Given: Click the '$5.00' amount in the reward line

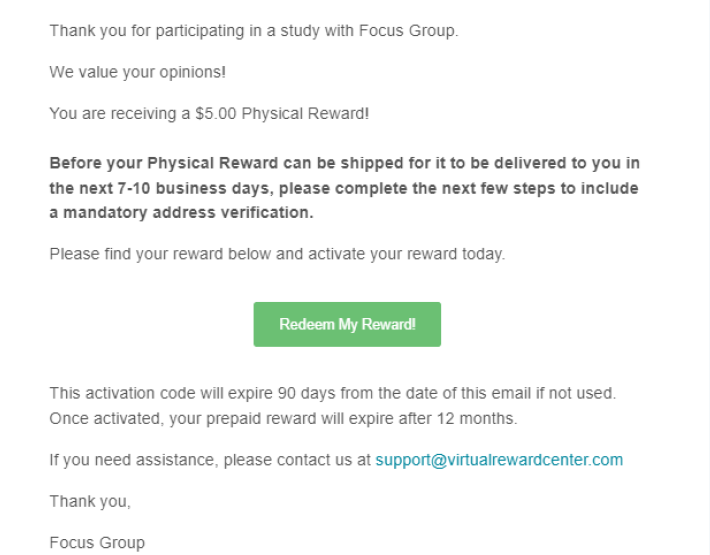Looking at the screenshot, I should [x=216, y=113].
